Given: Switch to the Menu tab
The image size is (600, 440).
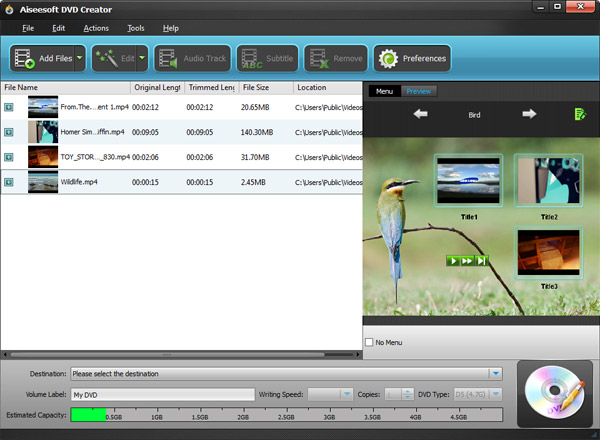Looking at the screenshot, I should pos(385,91).
